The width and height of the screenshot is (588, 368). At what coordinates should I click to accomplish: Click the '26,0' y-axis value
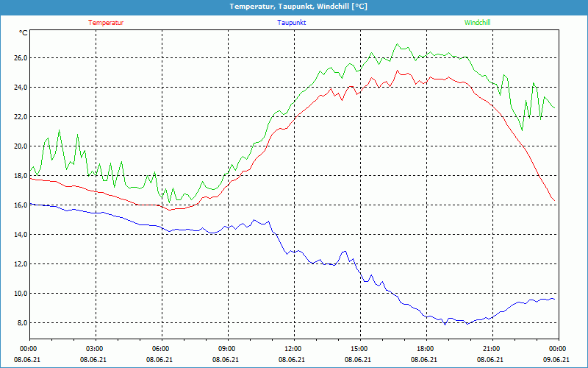(x=21, y=58)
